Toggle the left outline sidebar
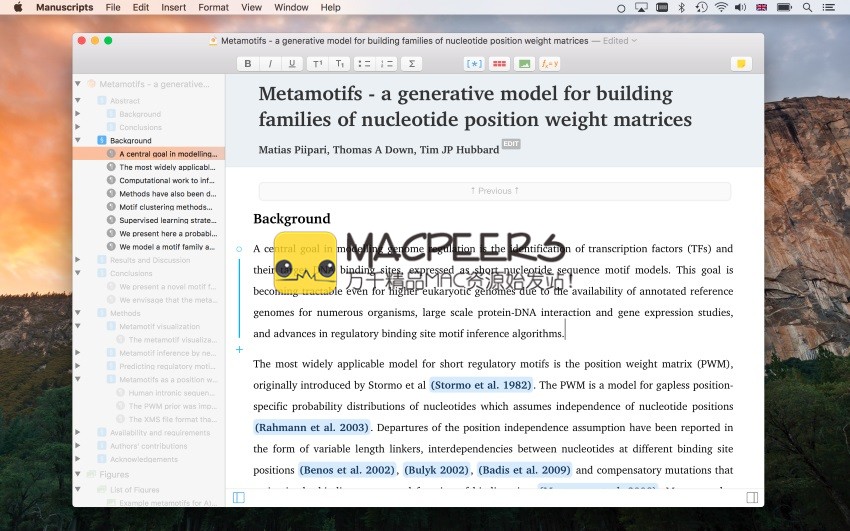850x531 pixels. (238, 497)
